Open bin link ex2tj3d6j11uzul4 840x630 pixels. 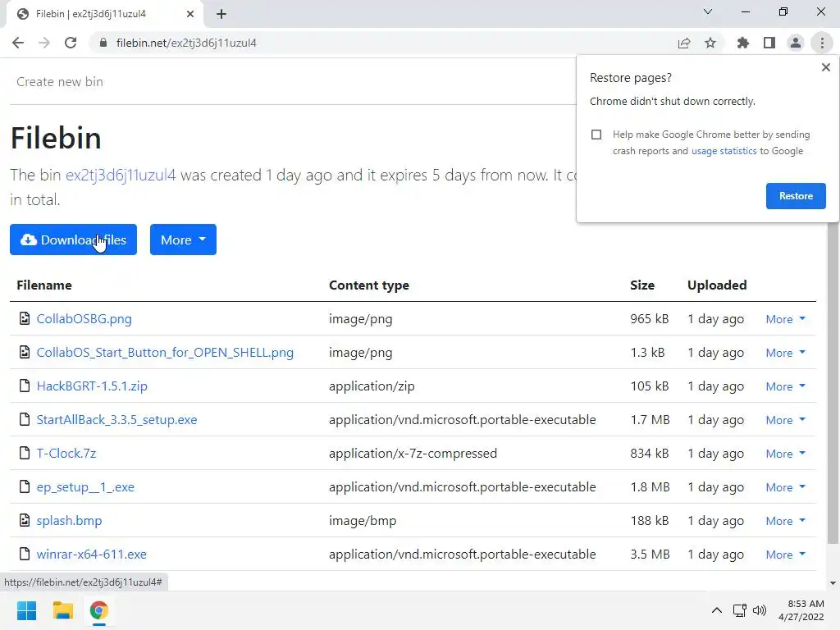[121, 176]
